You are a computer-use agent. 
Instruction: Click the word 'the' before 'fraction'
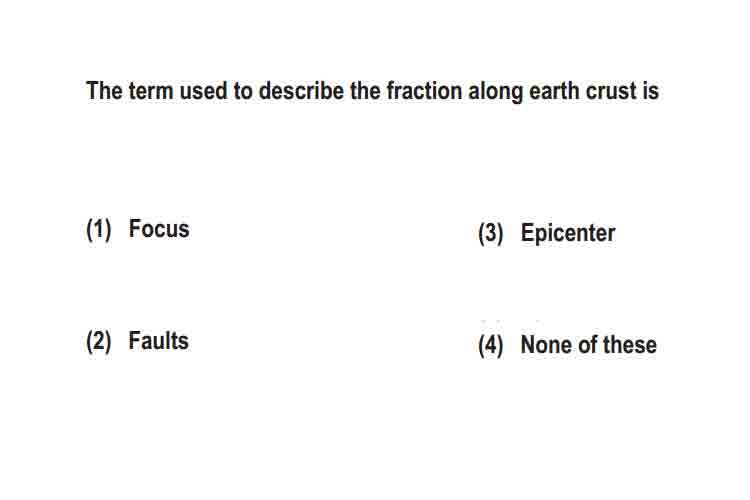coord(365,91)
